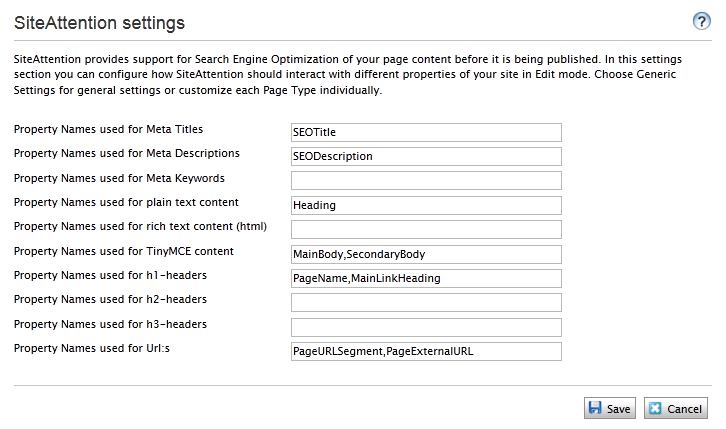Click the plain text field containing Heading
The height and width of the screenshot is (429, 726).
[x=426, y=205]
